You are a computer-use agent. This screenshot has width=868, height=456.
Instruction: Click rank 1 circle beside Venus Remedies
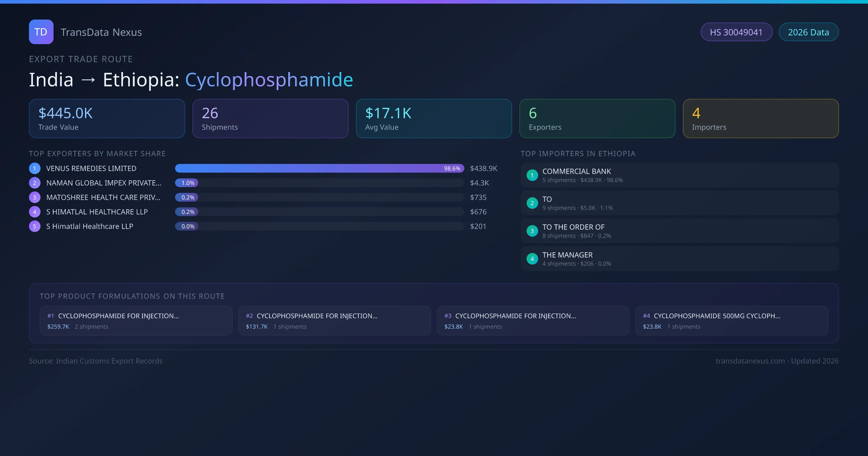35,168
